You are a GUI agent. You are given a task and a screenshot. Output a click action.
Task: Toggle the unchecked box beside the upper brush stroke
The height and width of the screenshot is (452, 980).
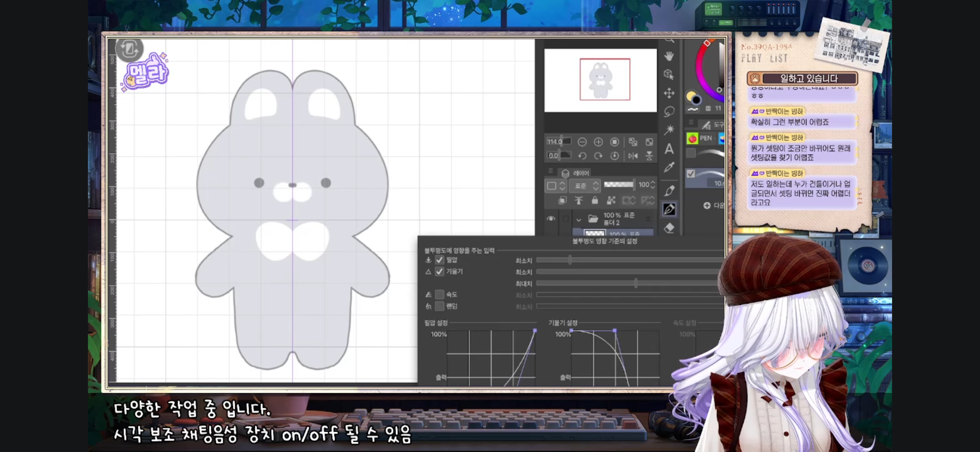pyautogui.click(x=691, y=153)
